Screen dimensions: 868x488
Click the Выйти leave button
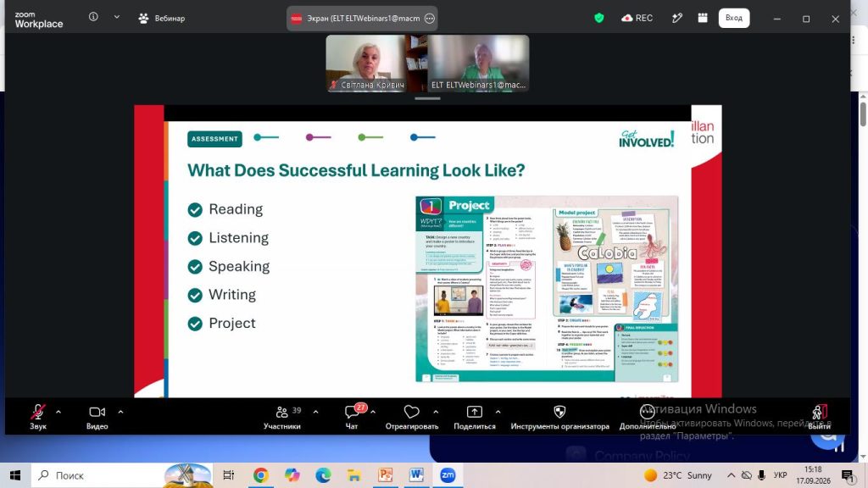pos(819,417)
